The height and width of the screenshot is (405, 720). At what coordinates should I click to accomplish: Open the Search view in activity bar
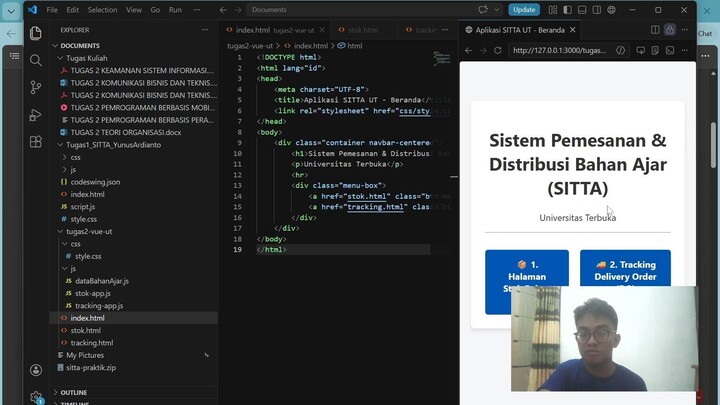coord(36,60)
